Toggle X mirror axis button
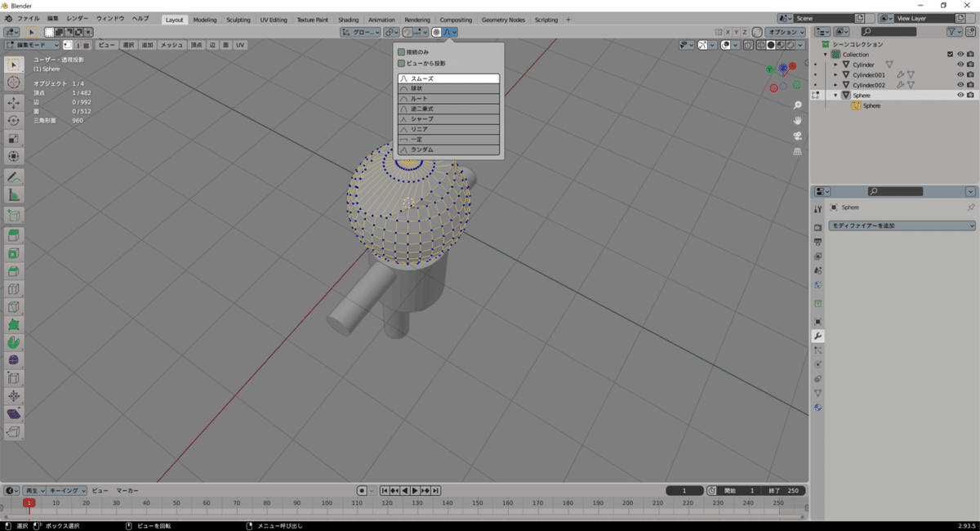Image resolution: width=980 pixels, height=531 pixels. click(x=726, y=32)
